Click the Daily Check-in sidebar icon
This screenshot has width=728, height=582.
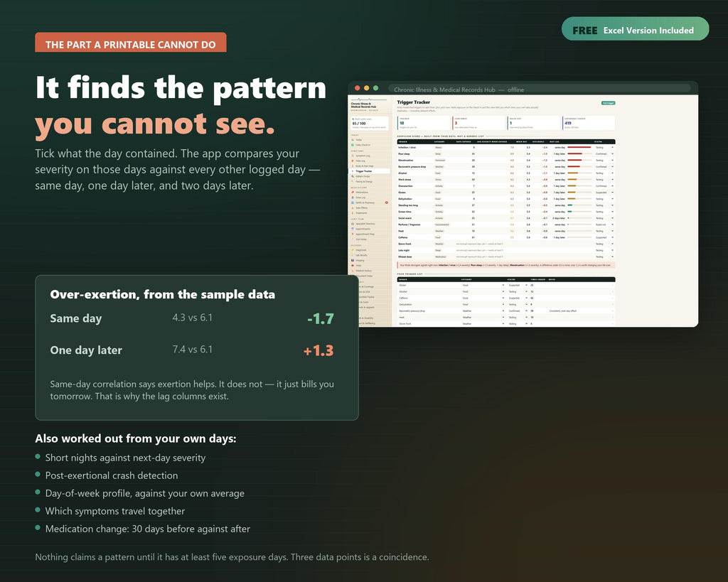353,145
